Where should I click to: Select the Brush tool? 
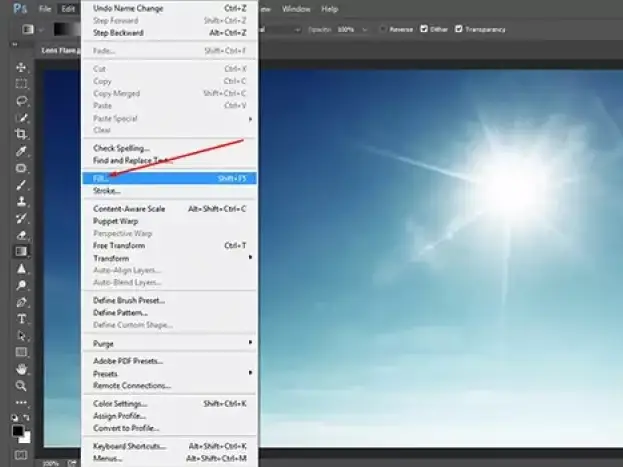21,184
